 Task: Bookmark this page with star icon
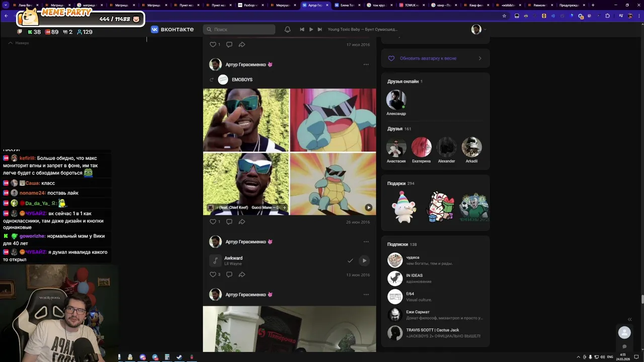click(x=504, y=16)
